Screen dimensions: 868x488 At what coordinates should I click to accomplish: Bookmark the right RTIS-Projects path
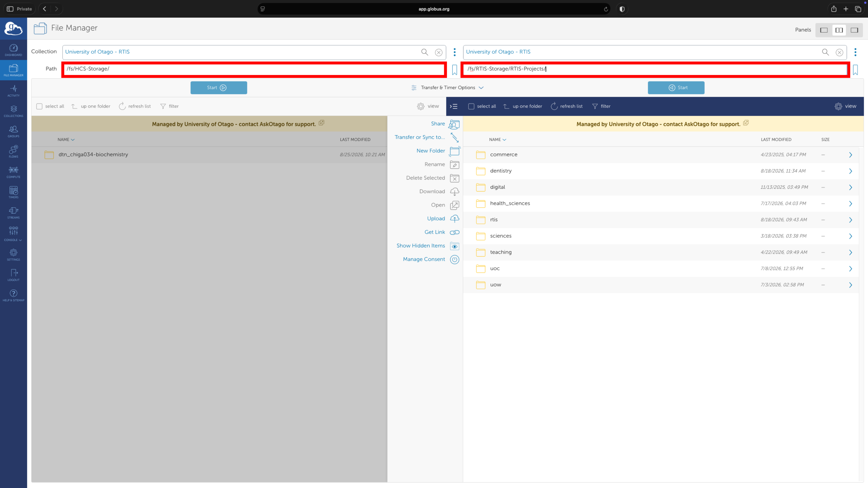click(855, 70)
